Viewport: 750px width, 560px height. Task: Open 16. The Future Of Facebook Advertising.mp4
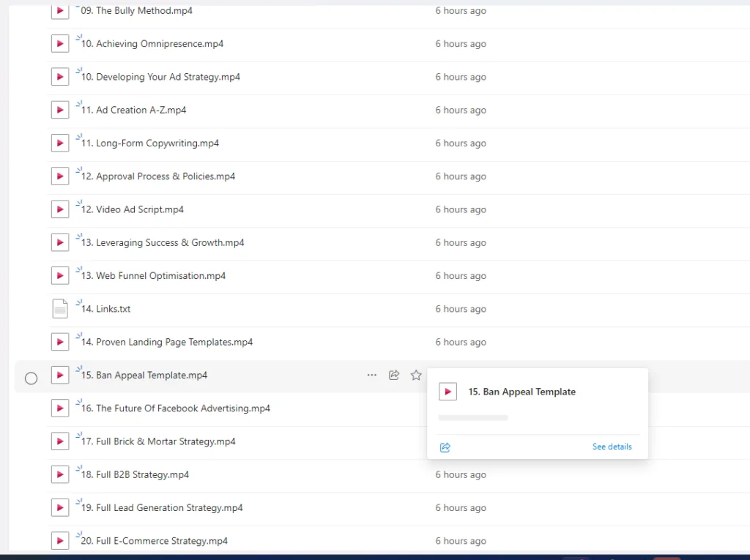(176, 408)
